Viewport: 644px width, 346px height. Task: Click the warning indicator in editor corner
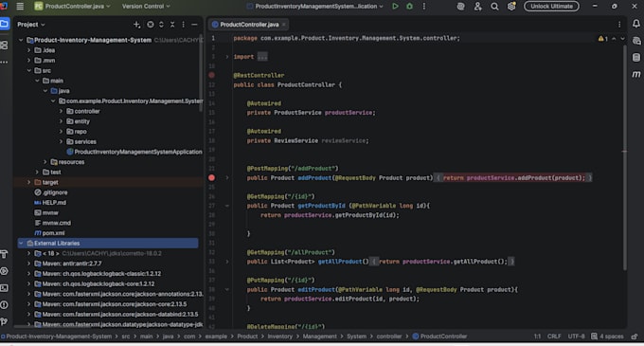603,39
